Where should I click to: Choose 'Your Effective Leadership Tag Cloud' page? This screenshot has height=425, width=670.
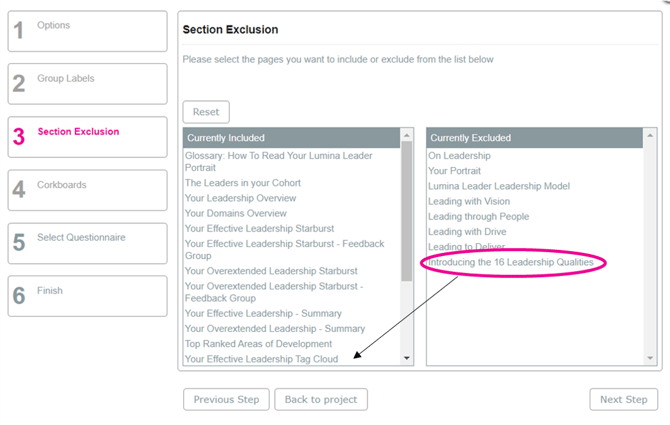(261, 359)
